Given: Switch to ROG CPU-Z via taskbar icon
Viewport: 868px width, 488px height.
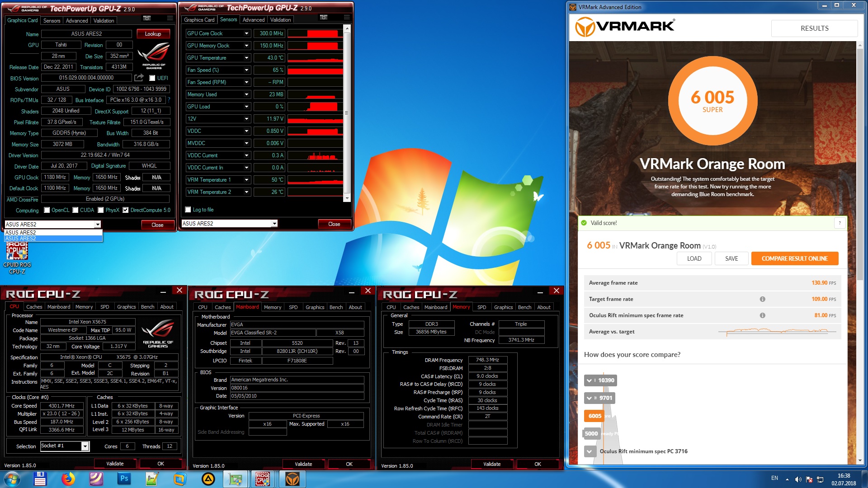Looking at the screenshot, I should click(263, 479).
